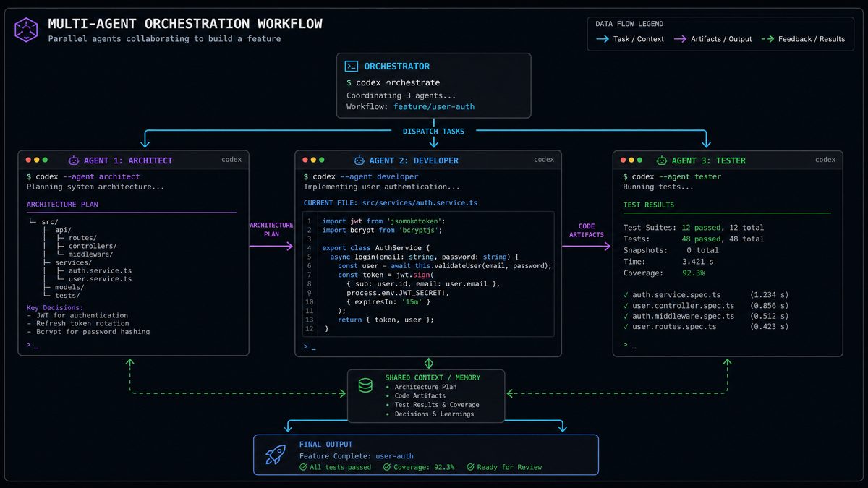Open the feature/user-auth workflow link in Orchestrator
This screenshot has width=868, height=488.
coord(434,106)
